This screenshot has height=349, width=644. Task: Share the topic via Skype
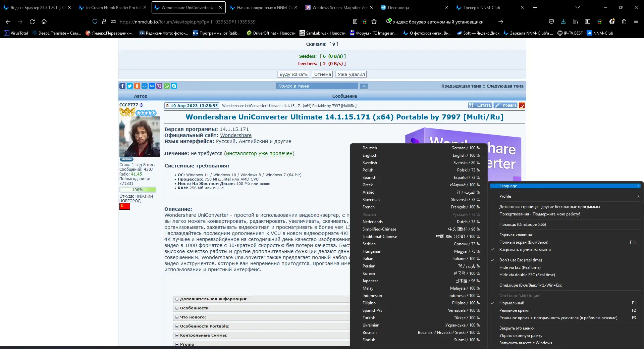point(174,86)
